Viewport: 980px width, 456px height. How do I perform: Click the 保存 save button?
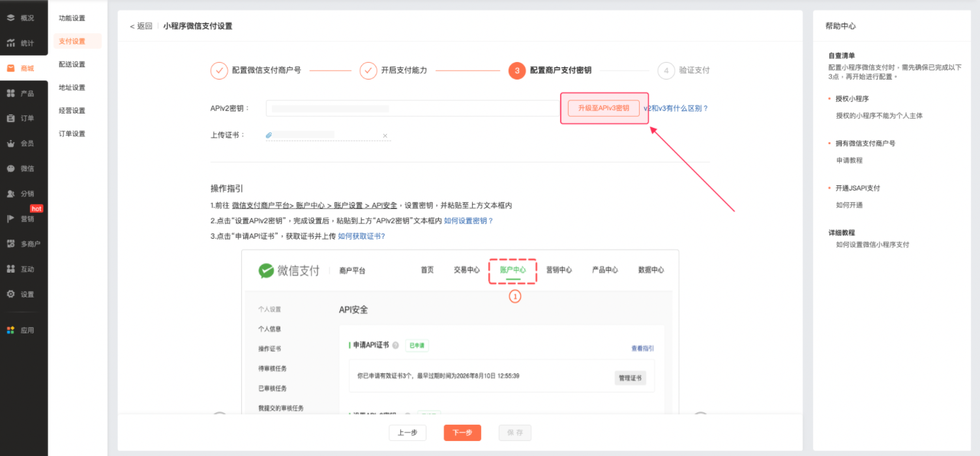tap(515, 433)
